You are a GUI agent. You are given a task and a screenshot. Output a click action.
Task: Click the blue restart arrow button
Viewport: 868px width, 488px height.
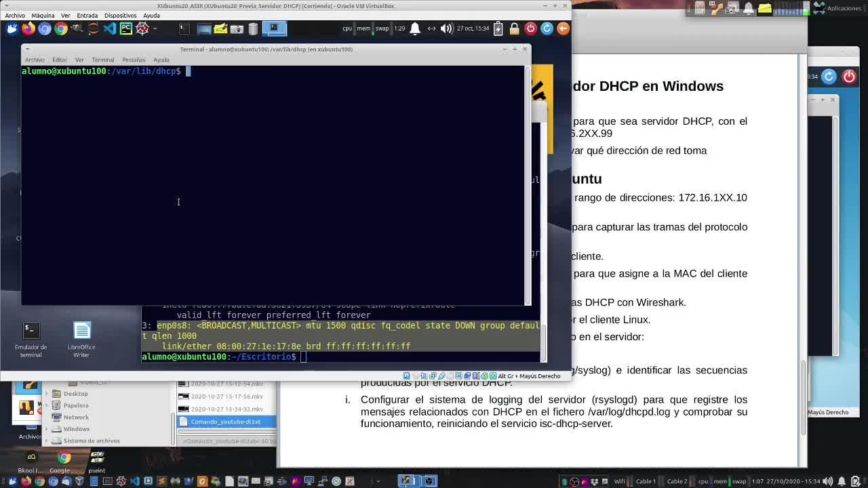click(x=547, y=28)
